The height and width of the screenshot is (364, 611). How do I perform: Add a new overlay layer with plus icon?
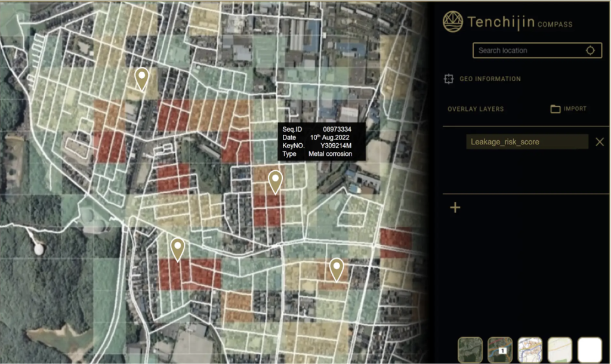click(455, 207)
